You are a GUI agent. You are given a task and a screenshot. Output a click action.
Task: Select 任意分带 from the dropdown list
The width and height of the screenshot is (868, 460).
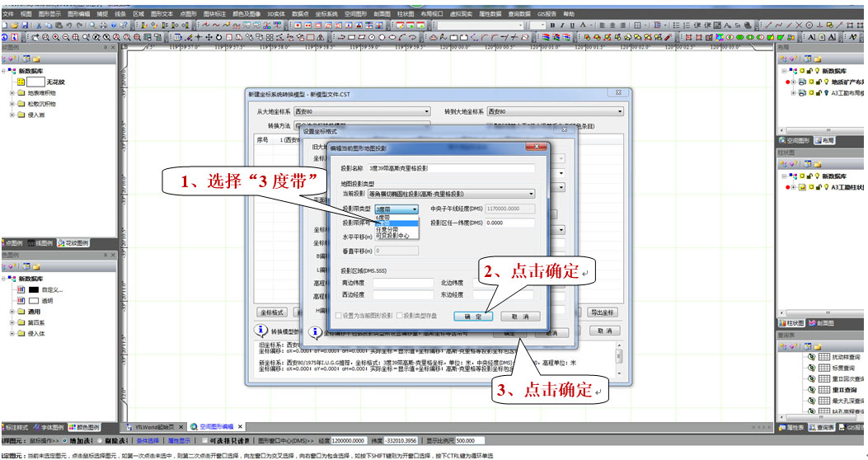click(387, 230)
